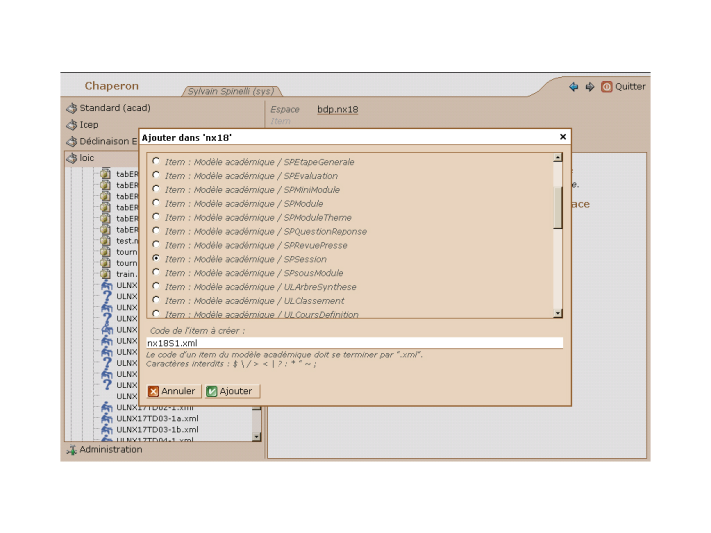This screenshot has width=711, height=533.
Task: Select the SPEtapeGenerale item radio button
Action: click(156, 161)
